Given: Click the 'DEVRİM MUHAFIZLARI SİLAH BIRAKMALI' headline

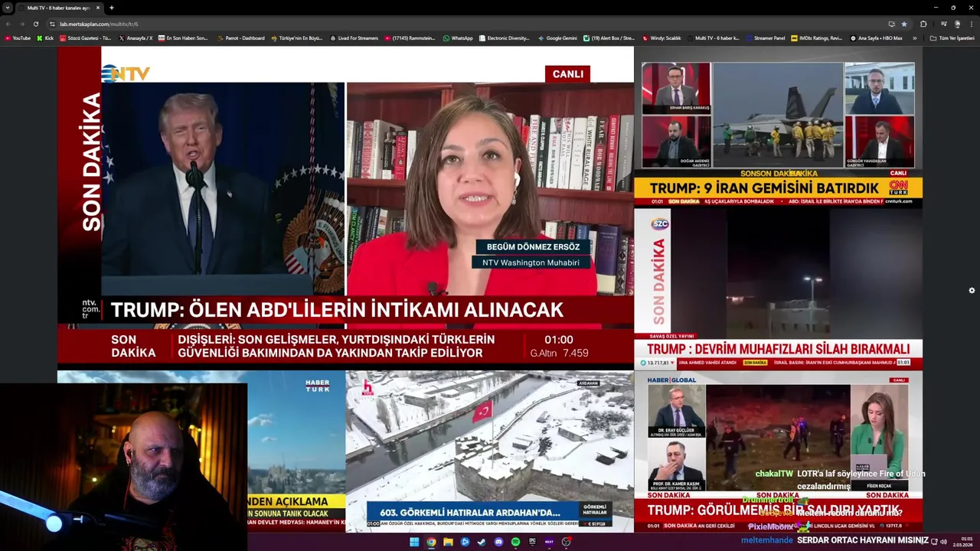Looking at the screenshot, I should [x=778, y=349].
